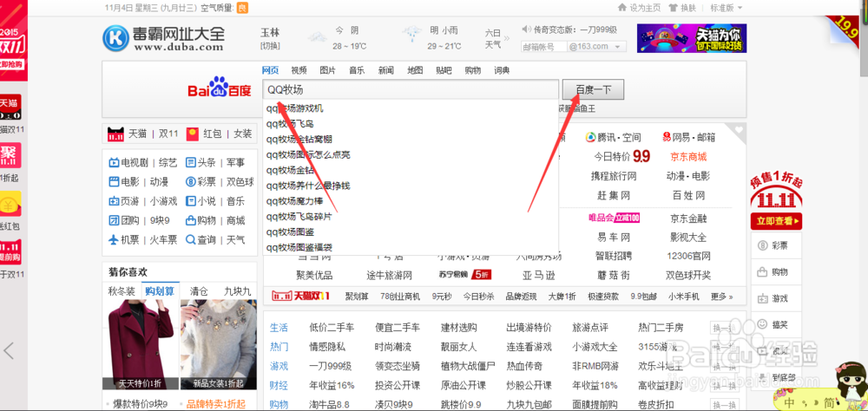Click the Duba site logo icon

[115, 38]
